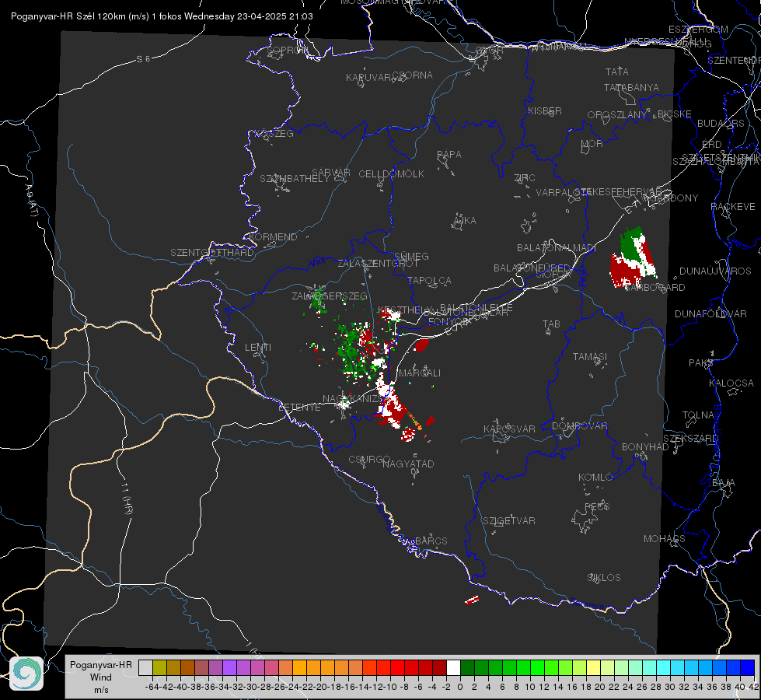This screenshot has width=761, height=700.
Task: Select the TATABANYA label
Action: point(631,87)
